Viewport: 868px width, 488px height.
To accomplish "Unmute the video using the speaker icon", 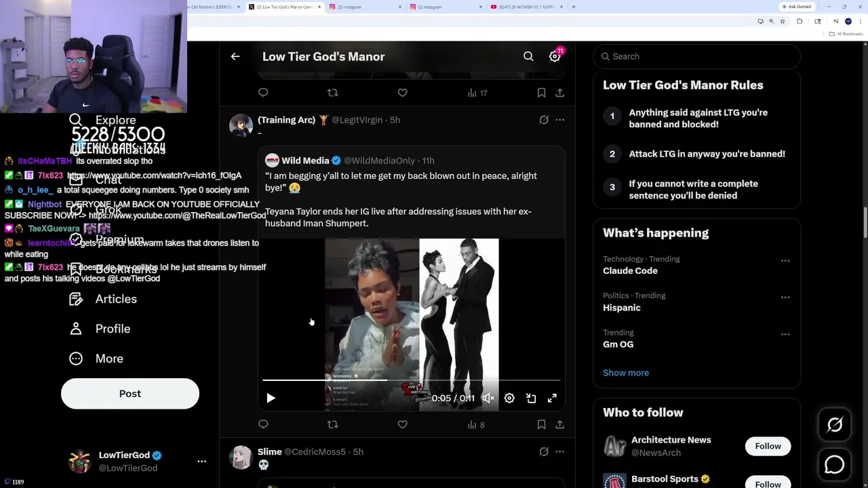I will [x=488, y=399].
